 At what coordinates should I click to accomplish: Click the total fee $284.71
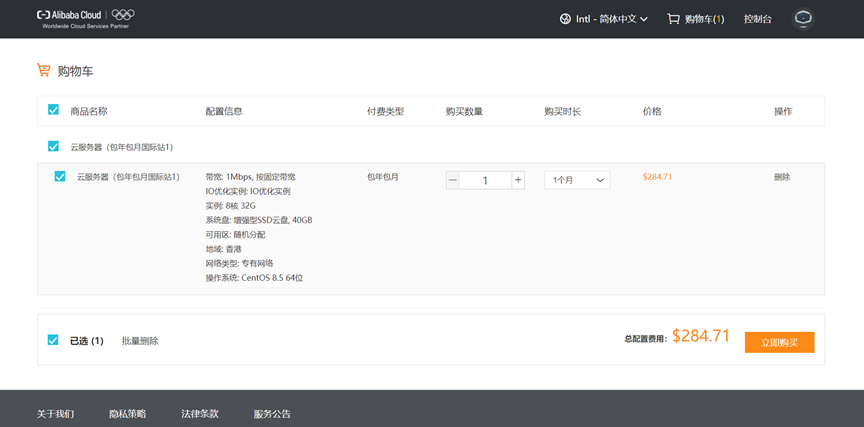point(701,336)
